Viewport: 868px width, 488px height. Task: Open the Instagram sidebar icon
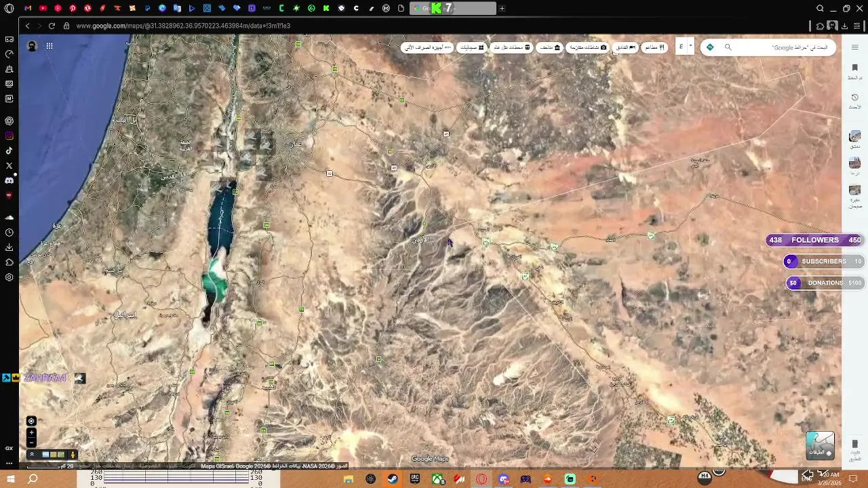tap(9, 136)
